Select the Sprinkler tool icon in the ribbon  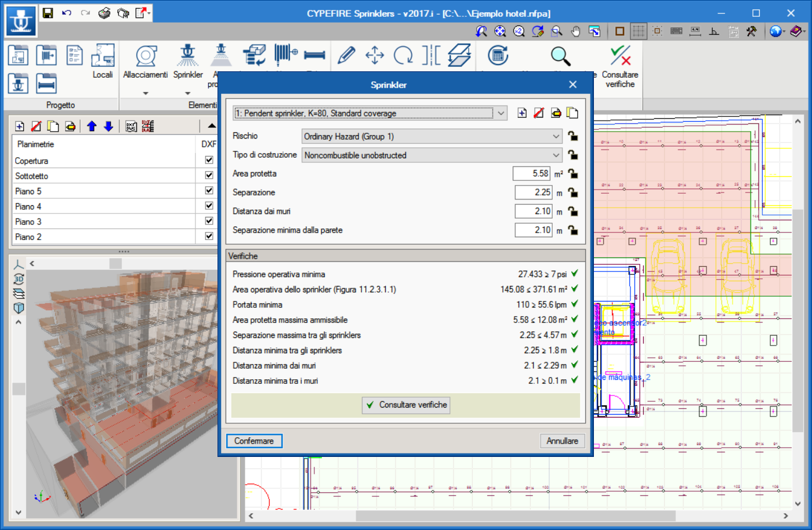pyautogui.click(x=187, y=56)
